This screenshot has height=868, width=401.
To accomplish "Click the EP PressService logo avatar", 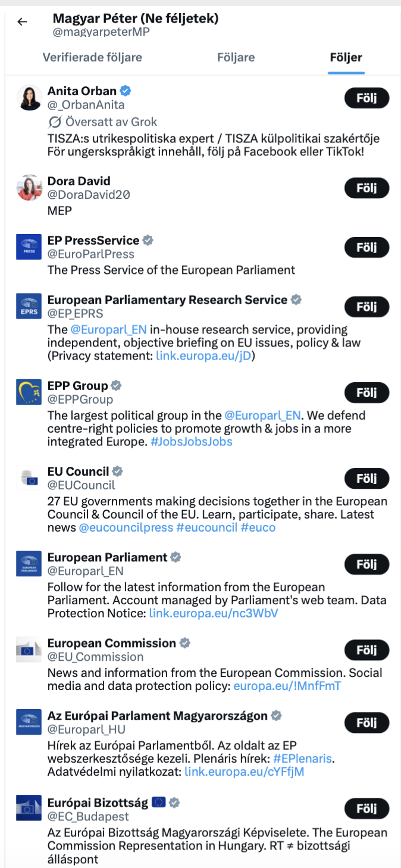I will point(29,247).
